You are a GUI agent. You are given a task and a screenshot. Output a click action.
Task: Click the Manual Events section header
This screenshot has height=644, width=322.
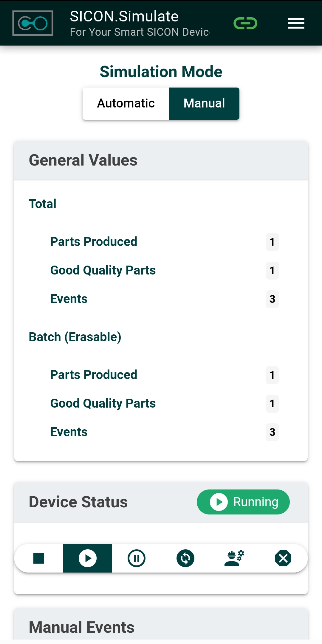pyautogui.click(x=82, y=627)
